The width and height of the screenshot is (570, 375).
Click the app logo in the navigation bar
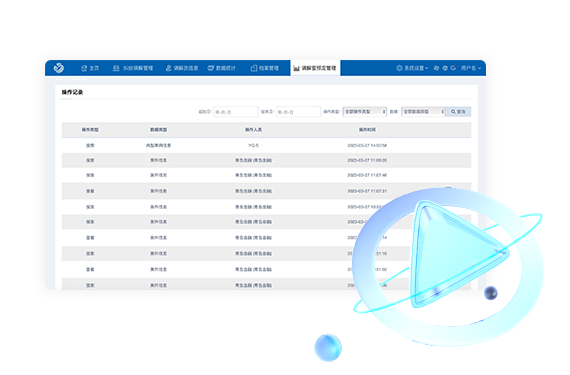coord(59,68)
